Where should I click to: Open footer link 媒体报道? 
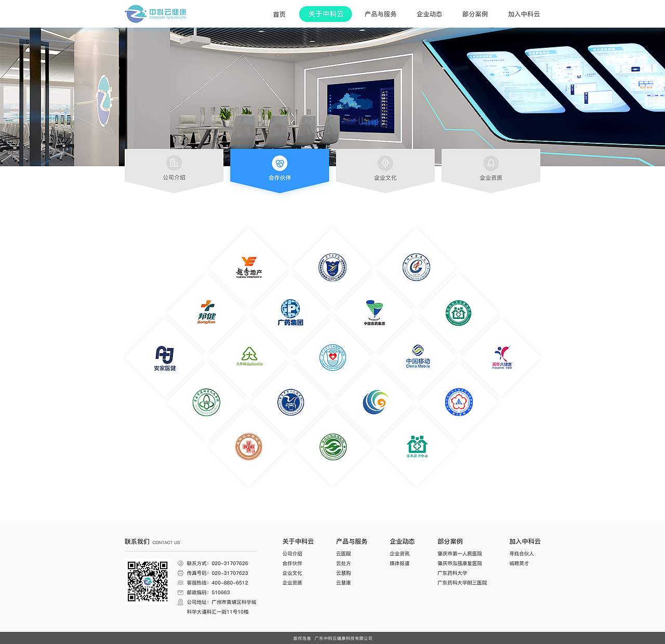coord(400,563)
